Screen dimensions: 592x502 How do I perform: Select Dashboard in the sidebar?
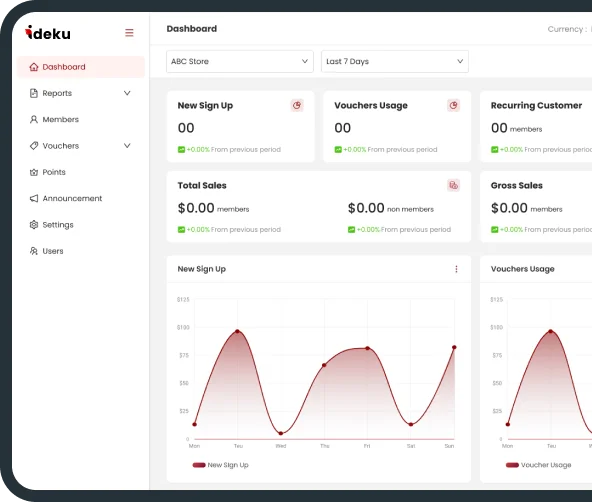81,67
